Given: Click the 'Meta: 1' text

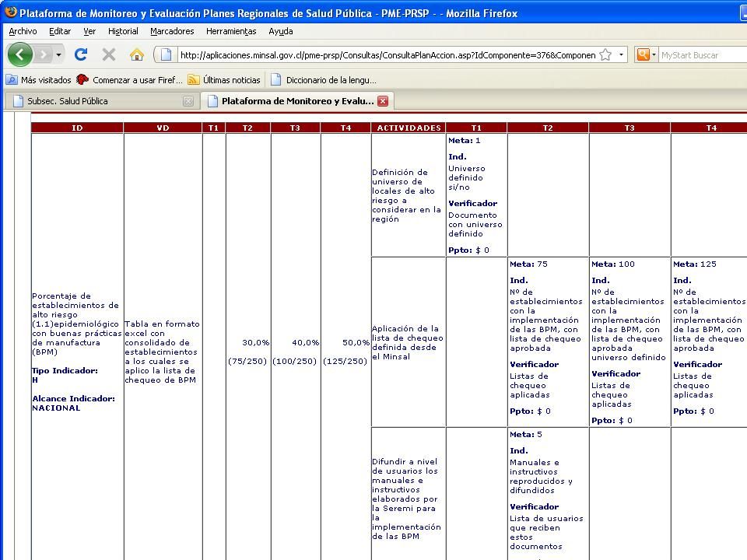Looking at the screenshot, I should [x=464, y=141].
